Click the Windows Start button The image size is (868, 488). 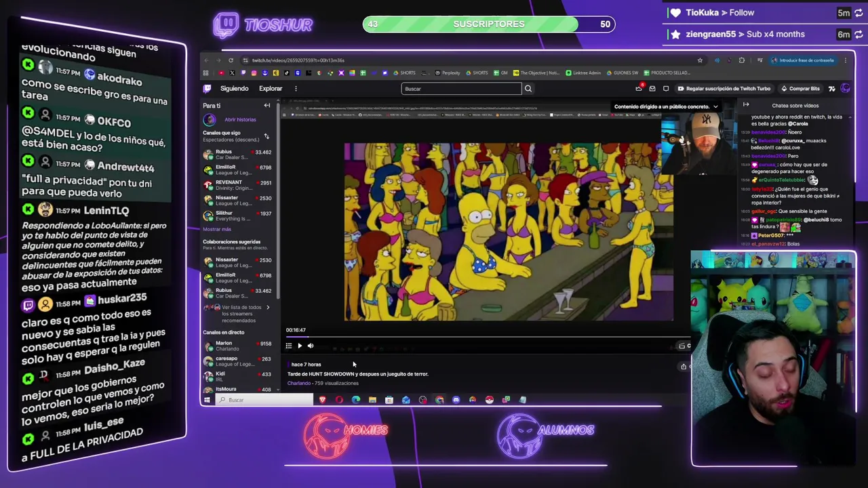click(207, 400)
